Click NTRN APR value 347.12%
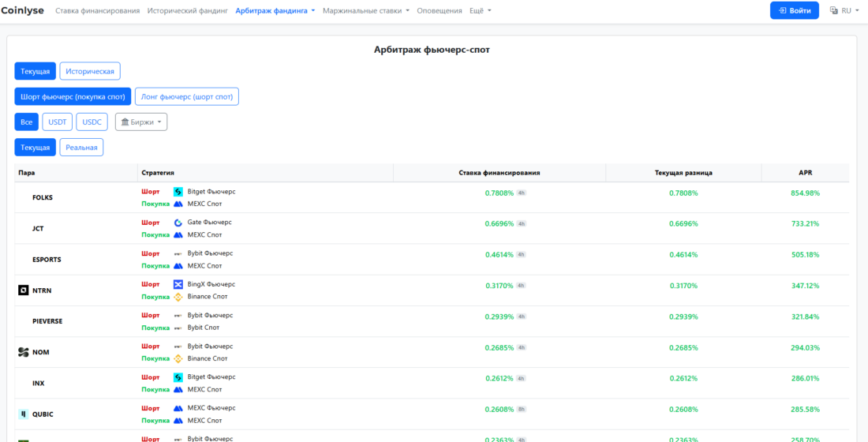Image resolution: width=868 pixels, height=442 pixels. 805,286
